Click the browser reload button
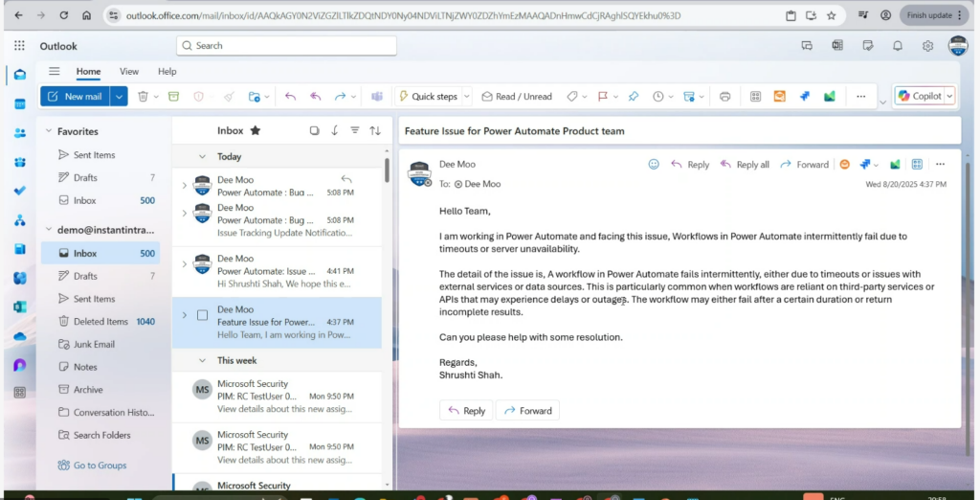The height and width of the screenshot is (500, 980). tap(64, 15)
